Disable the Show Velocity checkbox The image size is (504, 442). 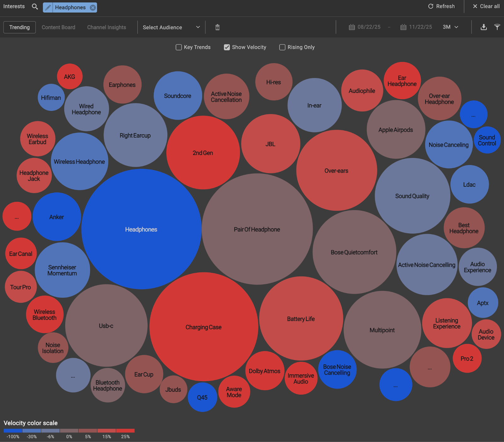(x=227, y=47)
